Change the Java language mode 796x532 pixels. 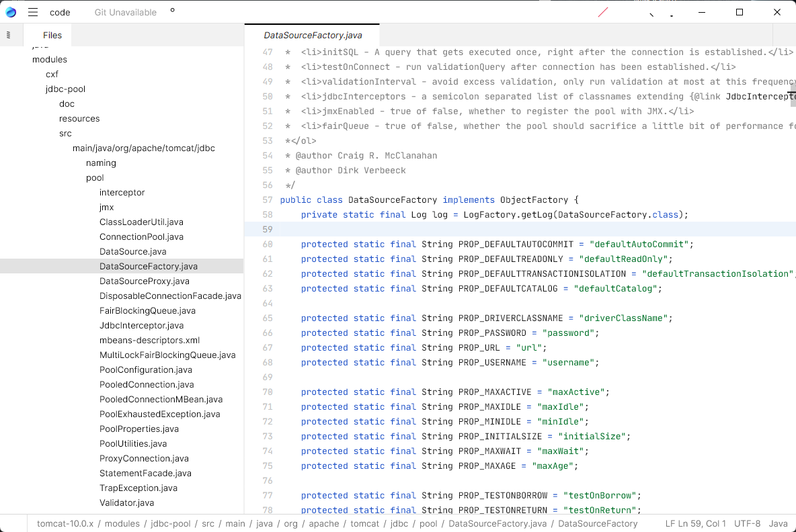pyautogui.click(x=779, y=523)
